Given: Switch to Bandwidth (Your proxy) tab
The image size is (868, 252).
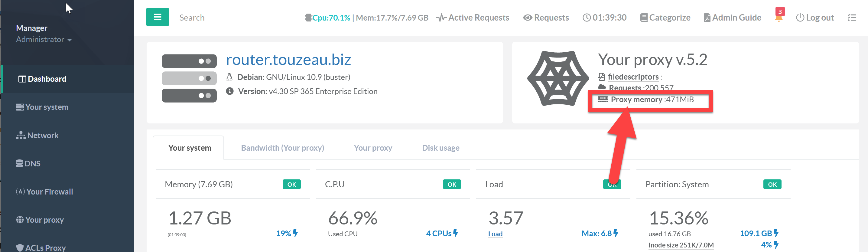Looking at the screenshot, I should point(282,148).
